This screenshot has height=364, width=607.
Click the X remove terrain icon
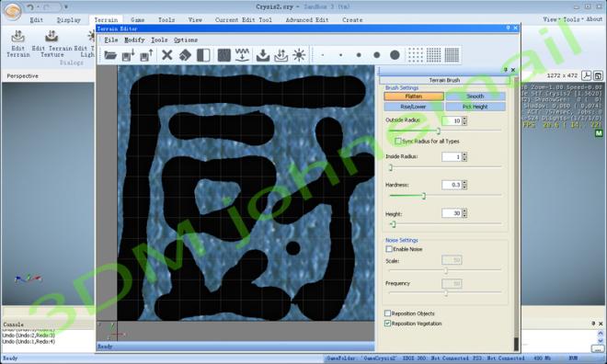coord(166,55)
